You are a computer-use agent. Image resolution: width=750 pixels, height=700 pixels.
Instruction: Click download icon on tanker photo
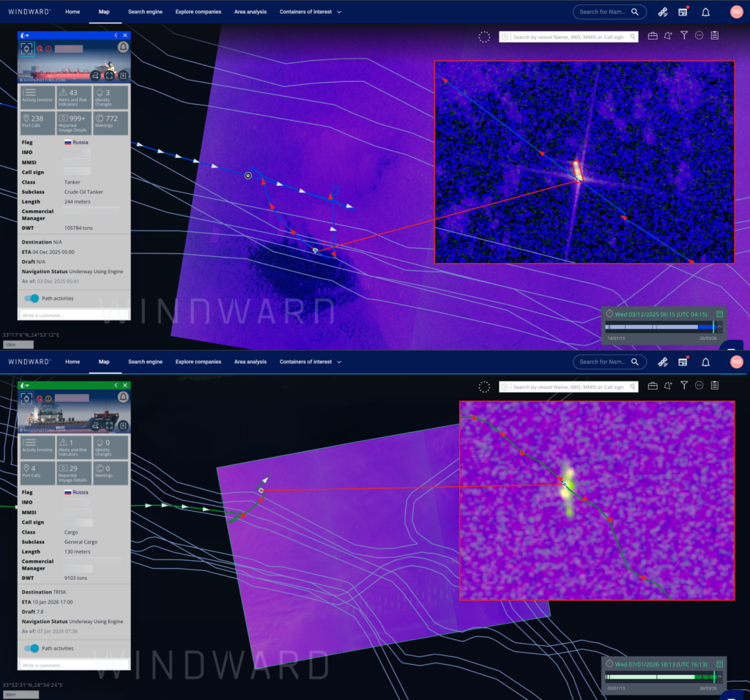point(123,75)
